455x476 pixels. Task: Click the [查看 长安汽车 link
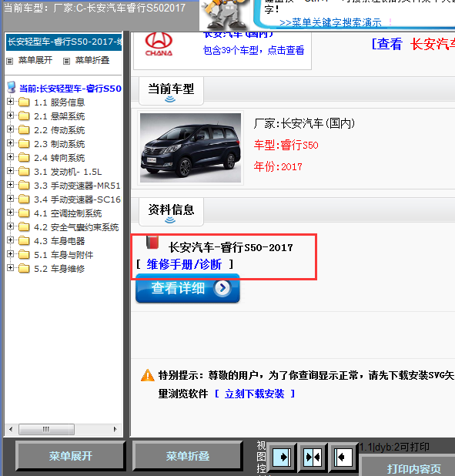pyautogui.click(x=413, y=44)
